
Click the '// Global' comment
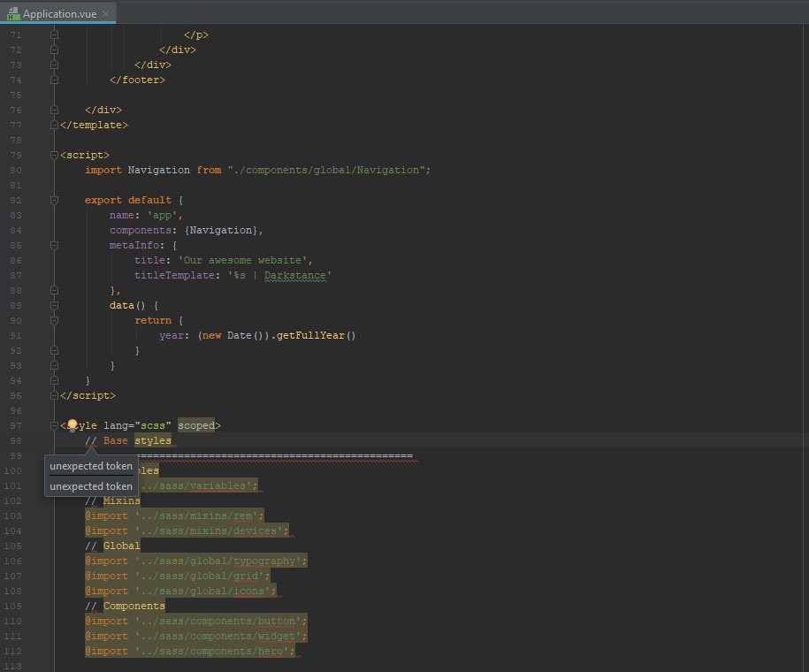point(112,546)
